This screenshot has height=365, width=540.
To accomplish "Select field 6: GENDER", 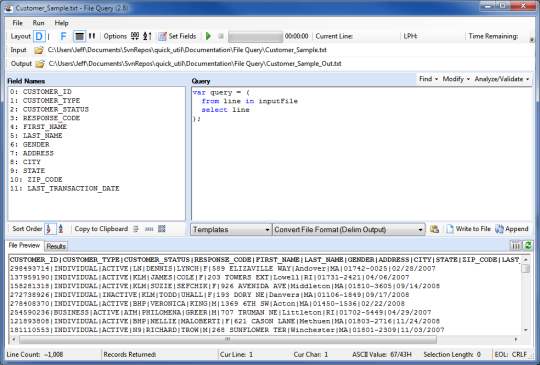I will point(30,145).
